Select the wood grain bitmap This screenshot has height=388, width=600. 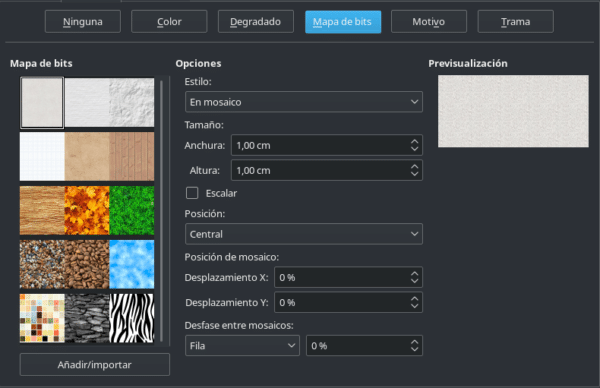(x=42, y=210)
